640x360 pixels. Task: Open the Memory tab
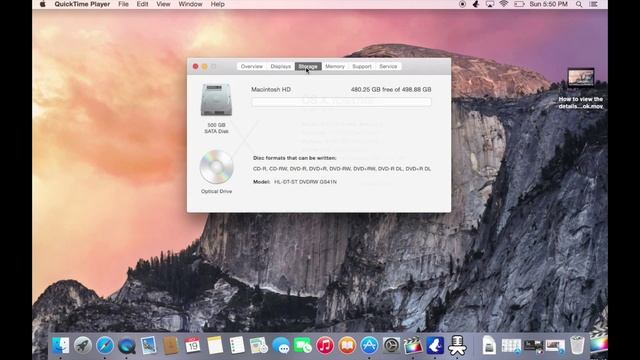(335, 67)
